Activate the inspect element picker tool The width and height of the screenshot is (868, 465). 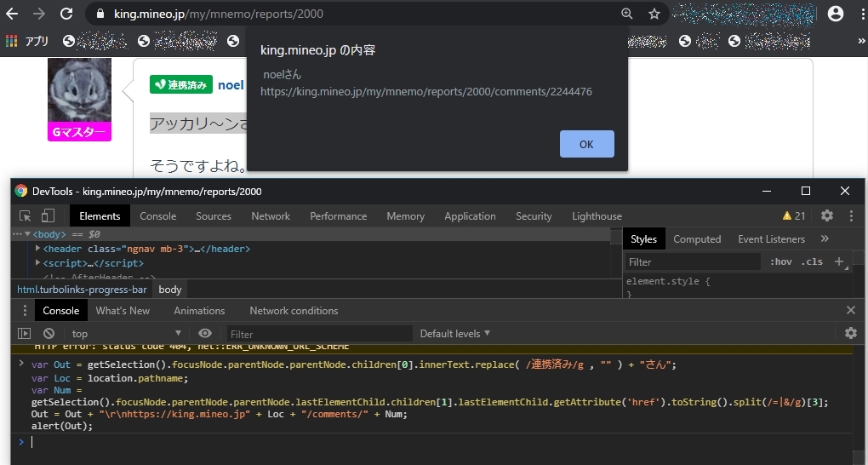(26, 216)
